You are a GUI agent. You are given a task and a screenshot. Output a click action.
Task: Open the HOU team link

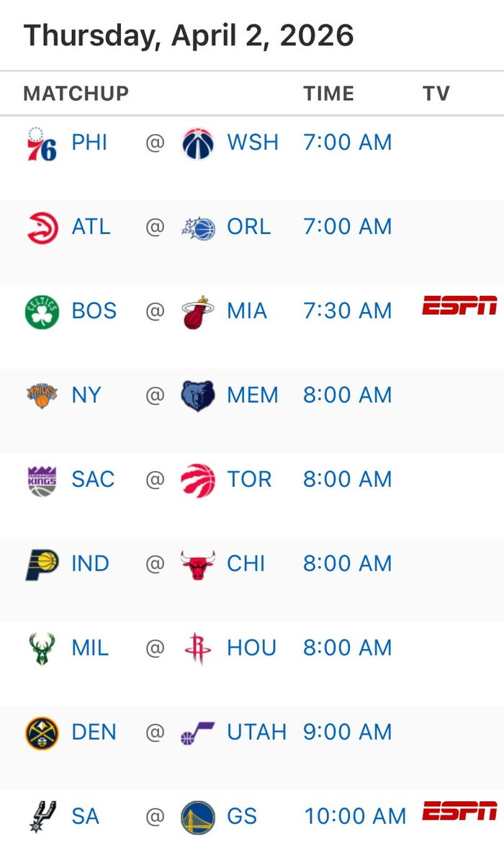(251, 648)
